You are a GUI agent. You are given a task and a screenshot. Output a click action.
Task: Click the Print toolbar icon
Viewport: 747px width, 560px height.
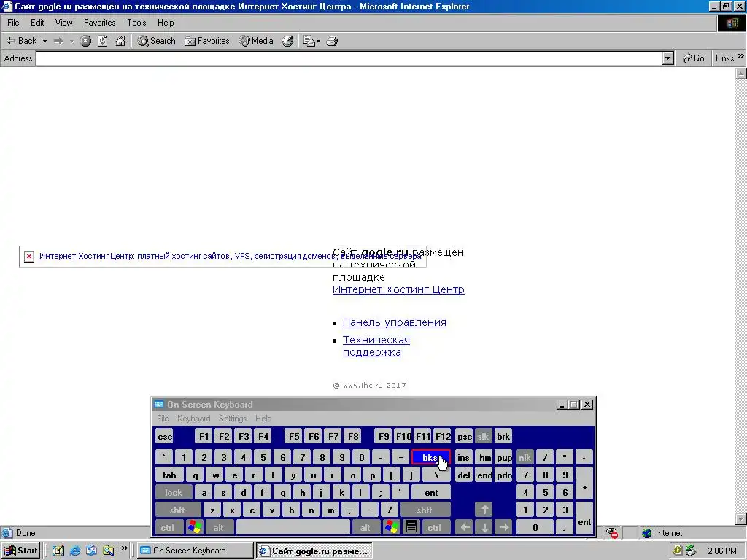click(x=332, y=41)
